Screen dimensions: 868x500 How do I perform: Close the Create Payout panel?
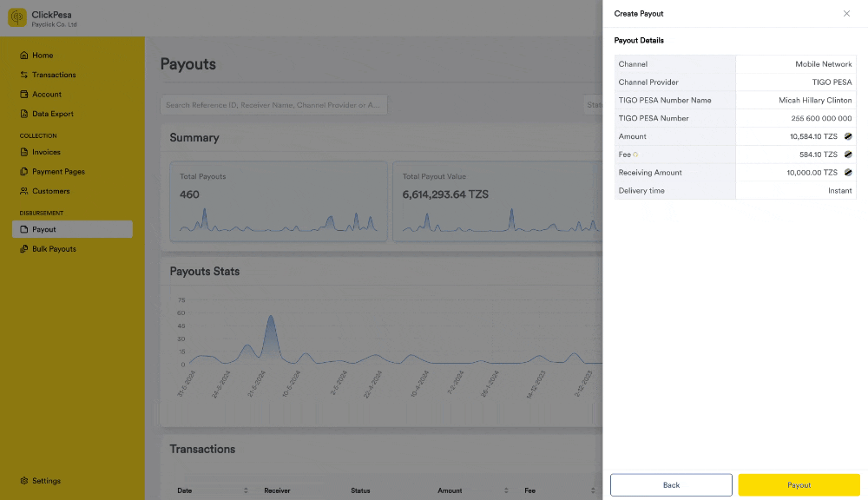[x=846, y=13]
